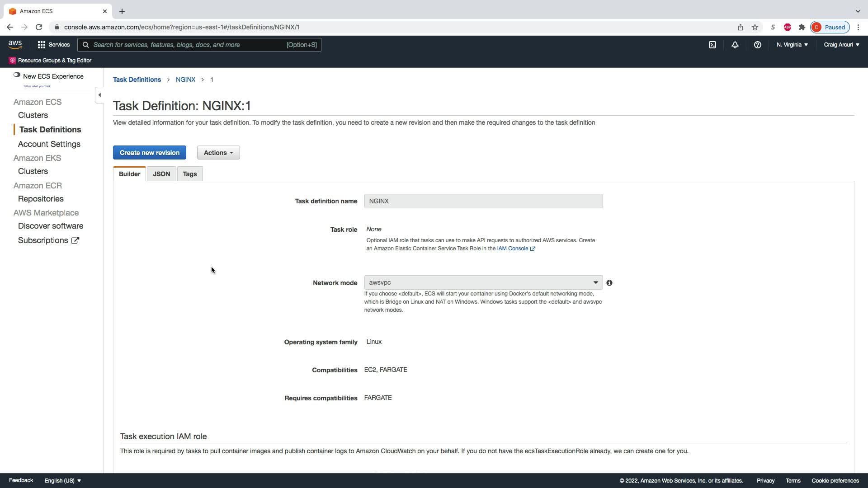This screenshot has width=868, height=488.
Task: Click the notifications bell icon
Action: click(x=735, y=45)
